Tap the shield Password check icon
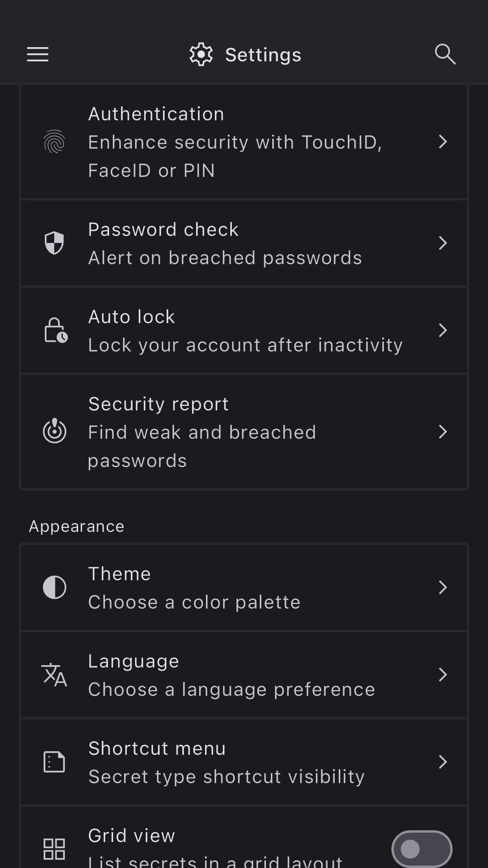Viewport: 488px width, 868px height. tap(54, 243)
